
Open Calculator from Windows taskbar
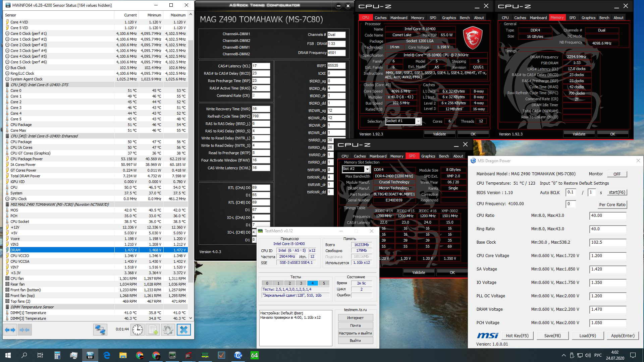(x=57, y=355)
